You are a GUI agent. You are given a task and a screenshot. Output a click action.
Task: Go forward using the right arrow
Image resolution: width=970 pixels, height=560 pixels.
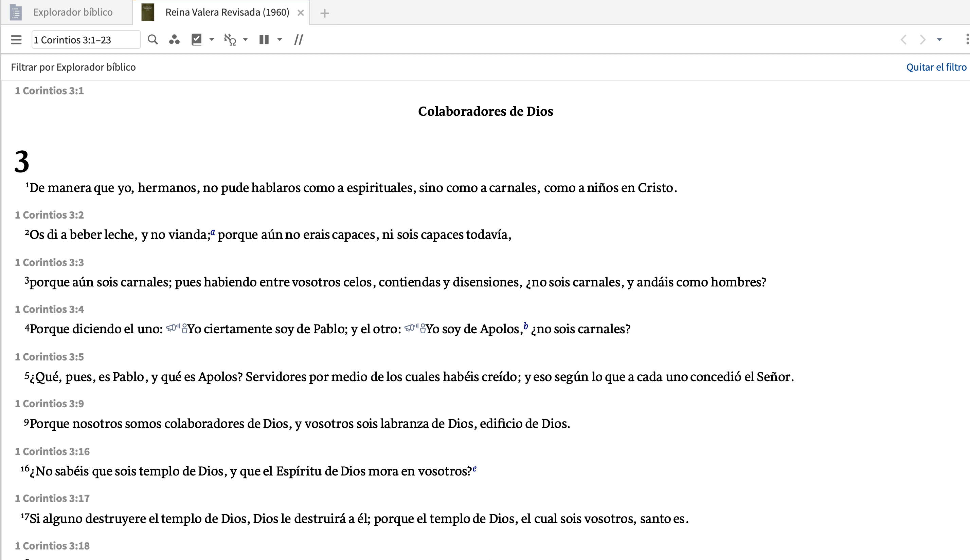coord(923,40)
